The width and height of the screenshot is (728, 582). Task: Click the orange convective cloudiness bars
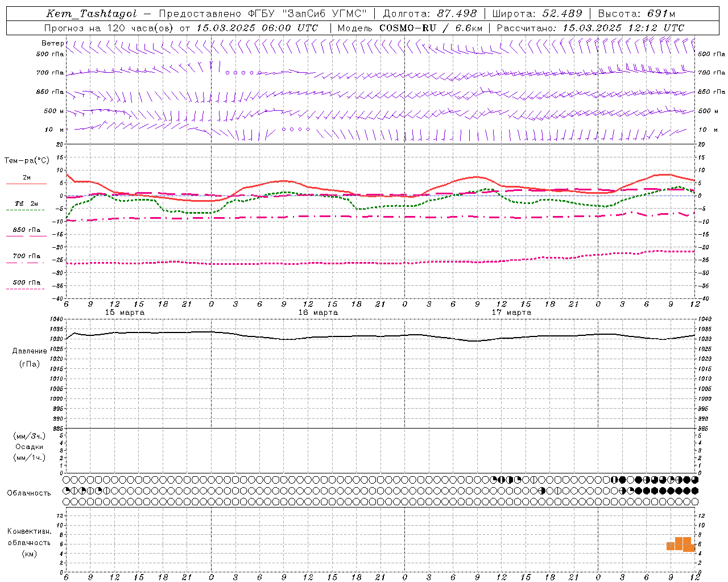(681, 544)
